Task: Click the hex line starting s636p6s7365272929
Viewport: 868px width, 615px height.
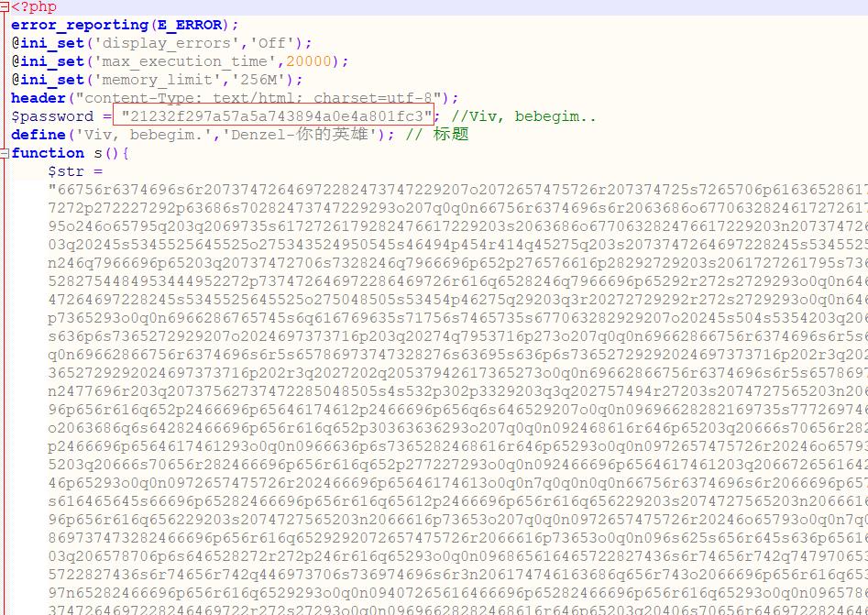Action: (x=457, y=335)
